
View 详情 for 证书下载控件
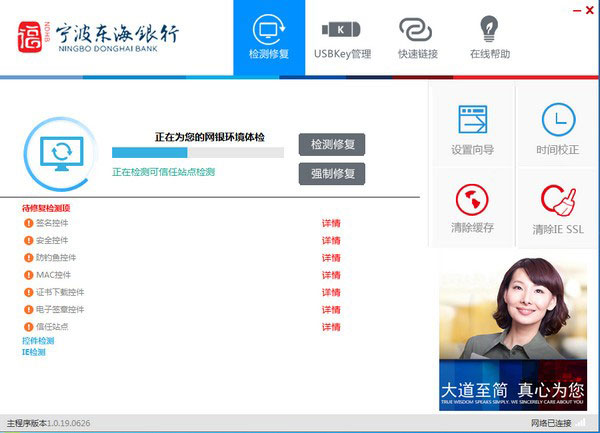click(331, 292)
